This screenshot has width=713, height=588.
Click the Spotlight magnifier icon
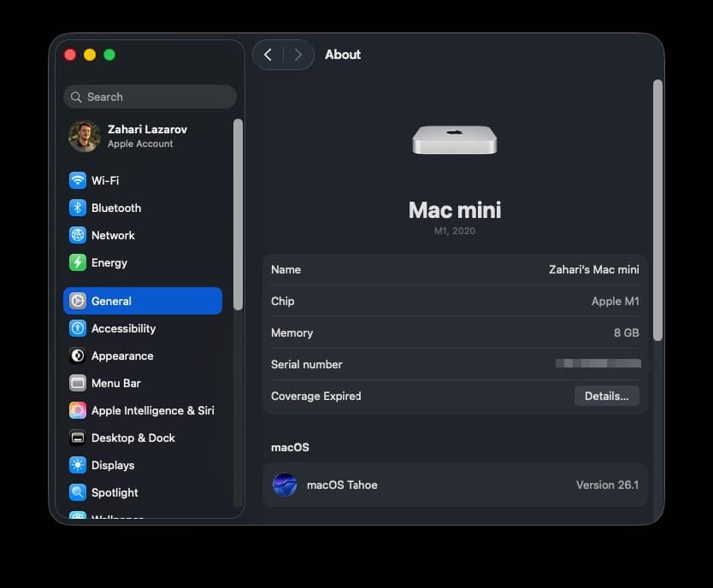coord(78,492)
